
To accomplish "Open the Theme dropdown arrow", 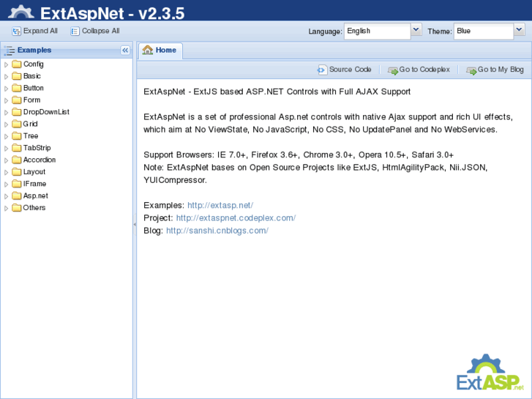I will tap(519, 30).
